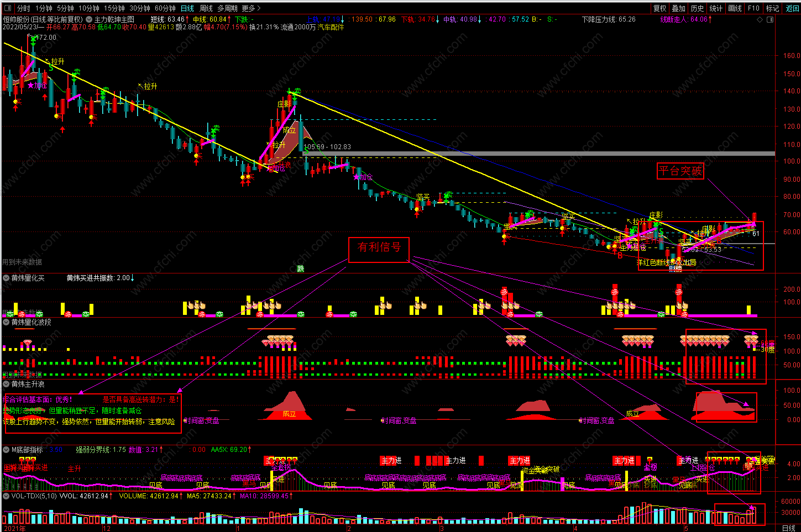Open F10 company info

(754, 8)
